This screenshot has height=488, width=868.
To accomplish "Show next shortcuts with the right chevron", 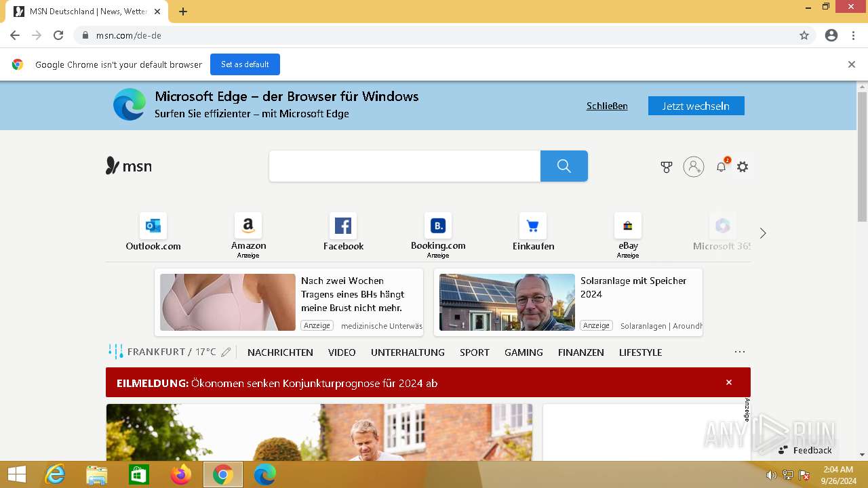I will [763, 233].
